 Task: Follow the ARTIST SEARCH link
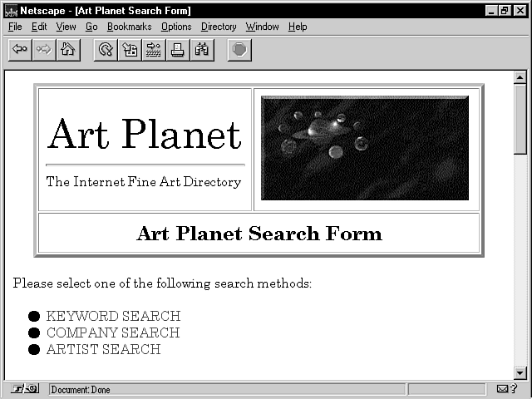tap(103, 349)
